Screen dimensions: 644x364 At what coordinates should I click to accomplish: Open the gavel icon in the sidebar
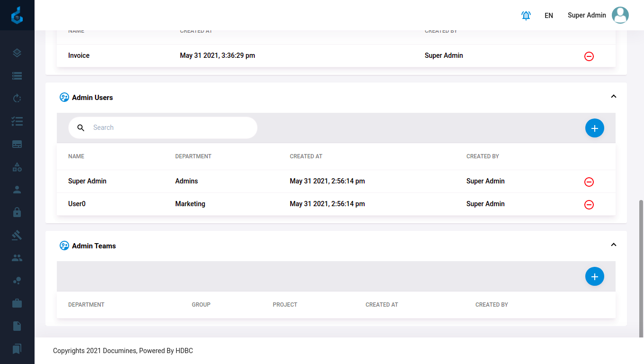[17, 235]
